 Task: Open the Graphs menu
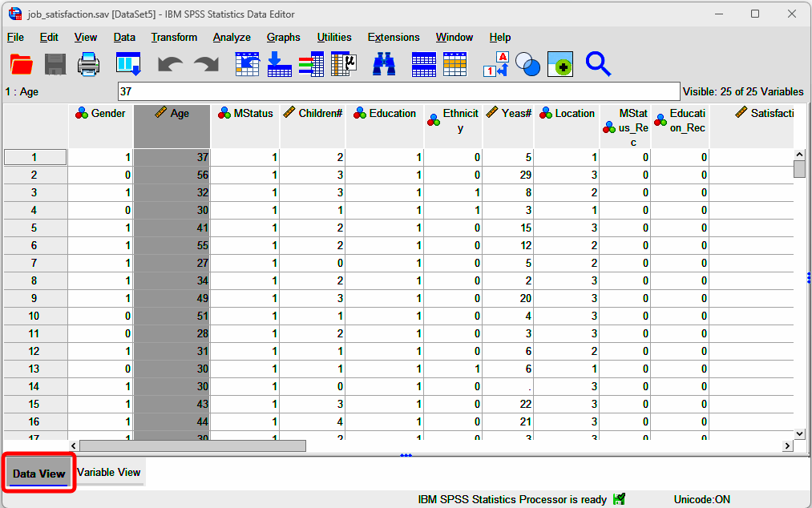click(283, 37)
